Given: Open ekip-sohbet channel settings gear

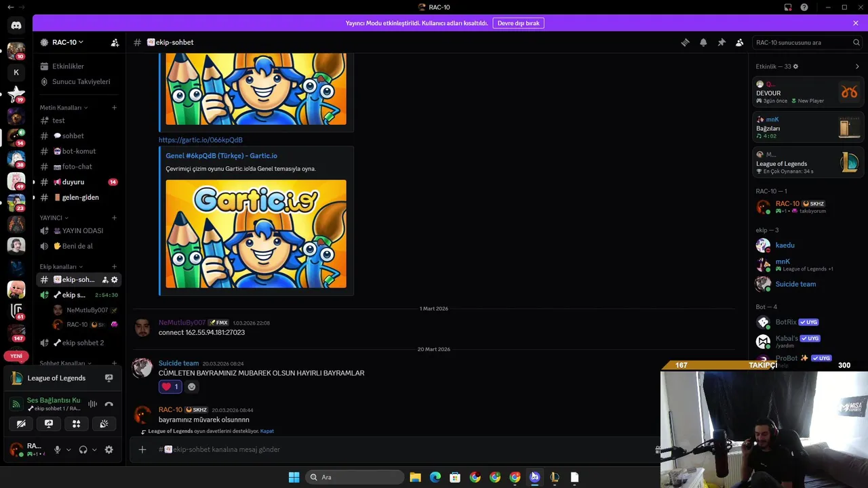Looking at the screenshot, I should tap(114, 280).
